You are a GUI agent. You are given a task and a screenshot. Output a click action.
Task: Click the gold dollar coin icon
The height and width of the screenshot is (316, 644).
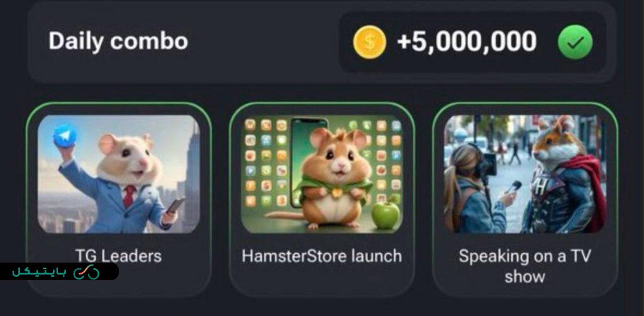click(x=369, y=42)
